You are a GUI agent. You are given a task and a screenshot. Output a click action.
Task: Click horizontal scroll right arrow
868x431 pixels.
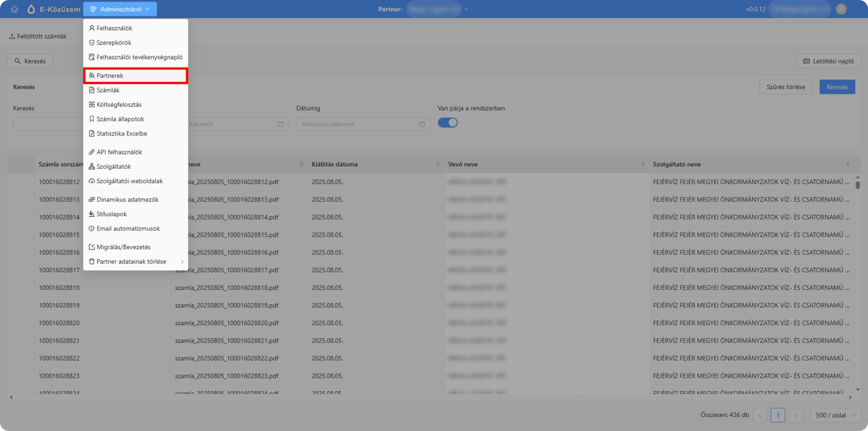pos(850,397)
